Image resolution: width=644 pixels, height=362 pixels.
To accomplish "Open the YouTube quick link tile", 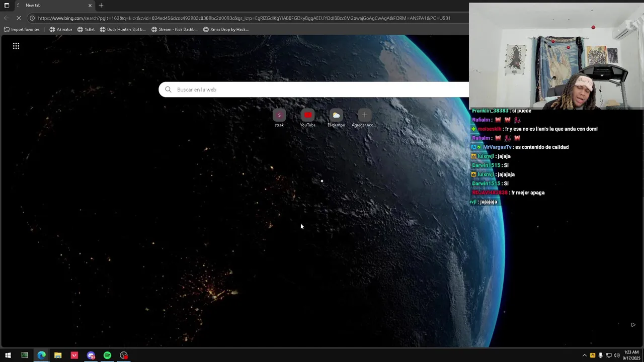I will [308, 118].
